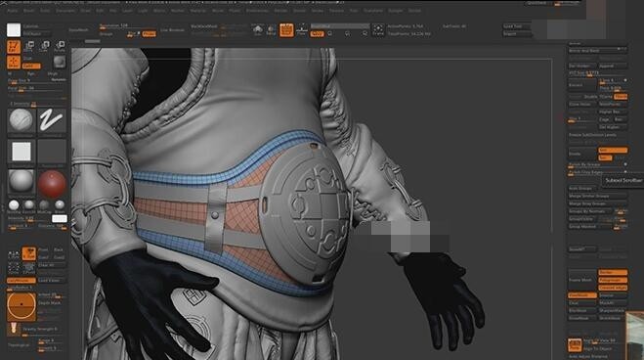Screen dimensions: 644x360
Task: Adjust the Gravity Strength slider
Action: tap(44, 331)
